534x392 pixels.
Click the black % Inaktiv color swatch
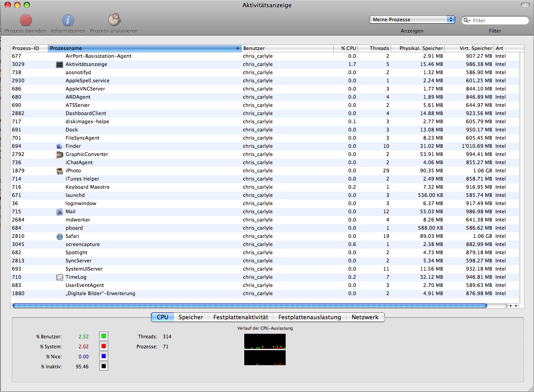[x=104, y=367]
